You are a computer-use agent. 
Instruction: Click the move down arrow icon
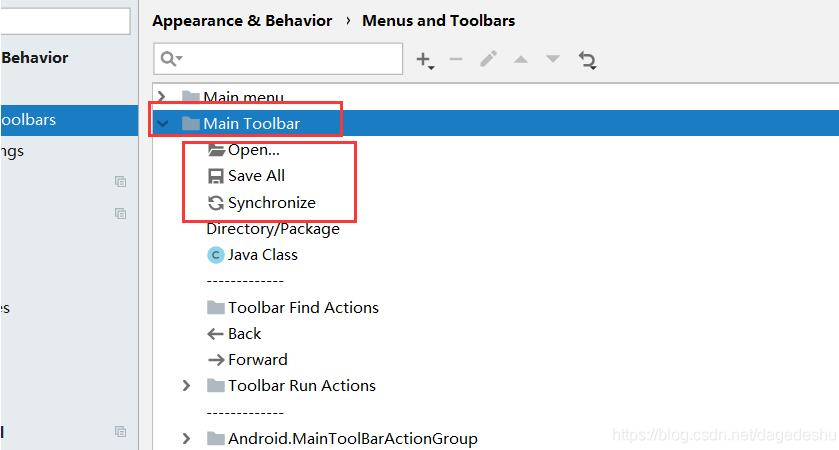[x=552, y=60]
